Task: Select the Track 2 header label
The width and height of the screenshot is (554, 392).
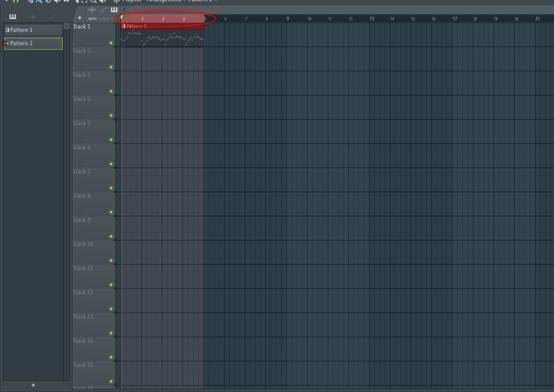Action: [x=82, y=51]
